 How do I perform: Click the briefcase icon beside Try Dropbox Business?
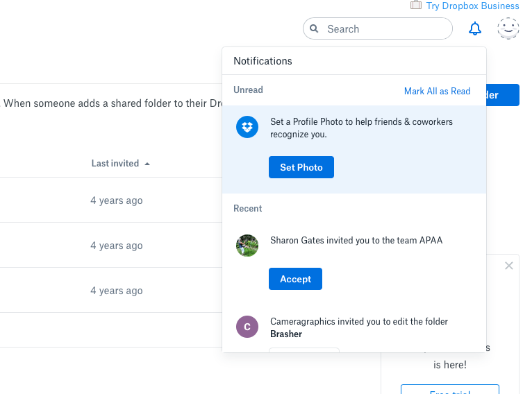[416, 6]
